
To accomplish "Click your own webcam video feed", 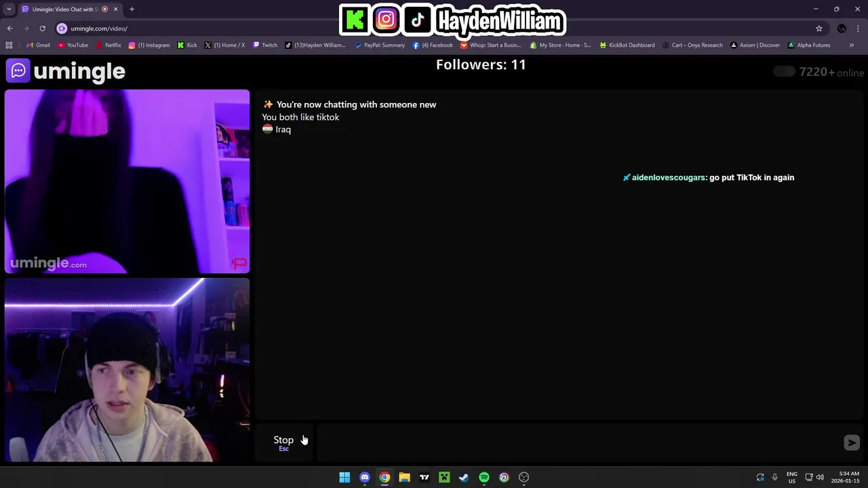I will coord(127,370).
